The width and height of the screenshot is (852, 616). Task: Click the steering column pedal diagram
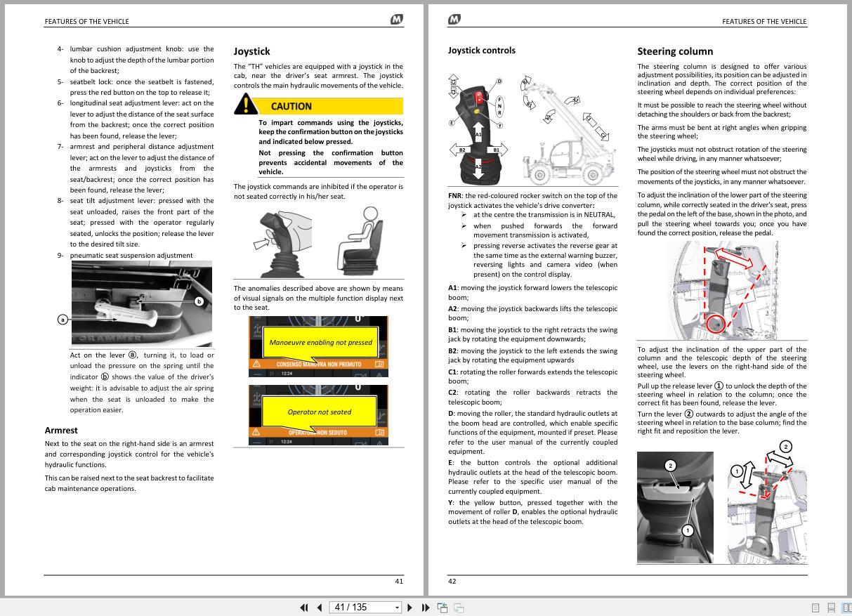click(x=722, y=290)
